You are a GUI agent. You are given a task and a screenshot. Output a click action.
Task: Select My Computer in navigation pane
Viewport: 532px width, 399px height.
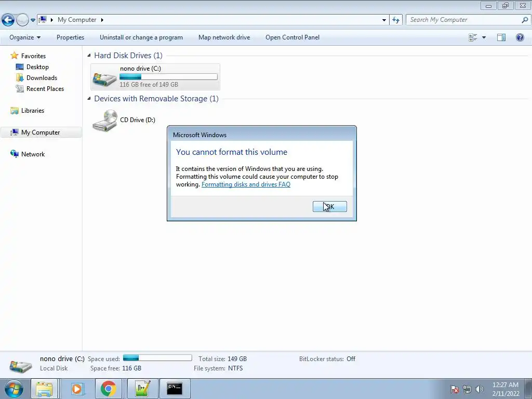tap(41, 132)
